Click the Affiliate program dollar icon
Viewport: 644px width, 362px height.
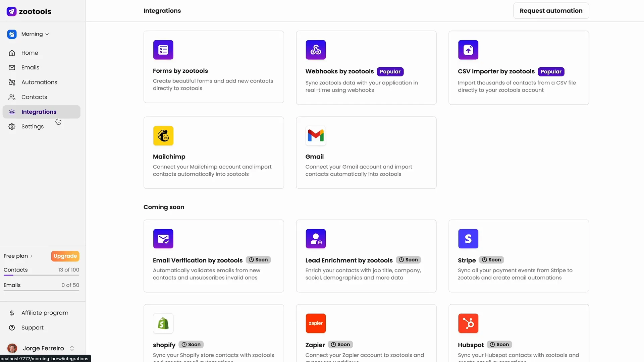pyautogui.click(x=12, y=313)
